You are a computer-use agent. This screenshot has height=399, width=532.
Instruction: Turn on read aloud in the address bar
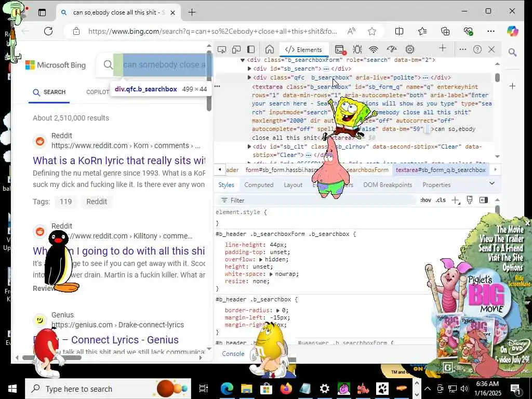[352, 31]
